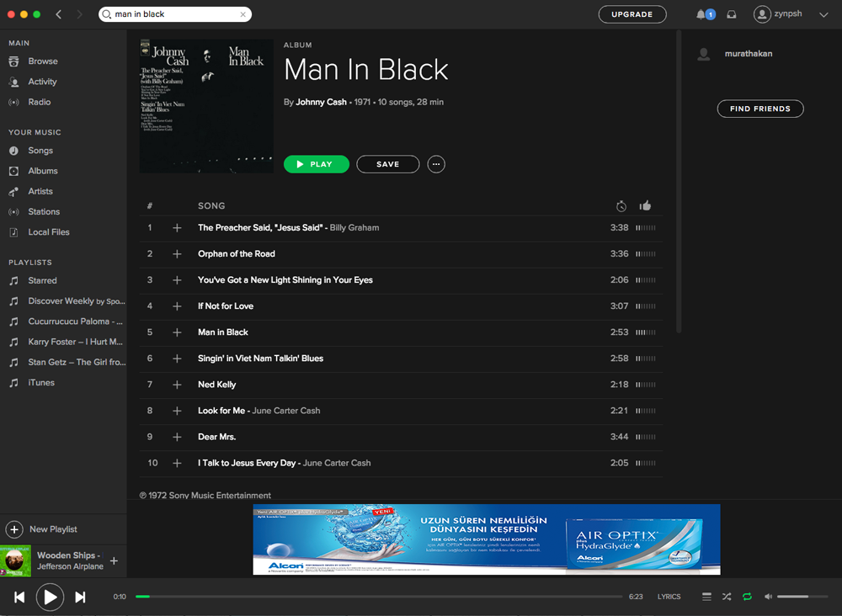The height and width of the screenshot is (616, 842).
Task: Add "Look for Me" track with plus
Action: 177,411
